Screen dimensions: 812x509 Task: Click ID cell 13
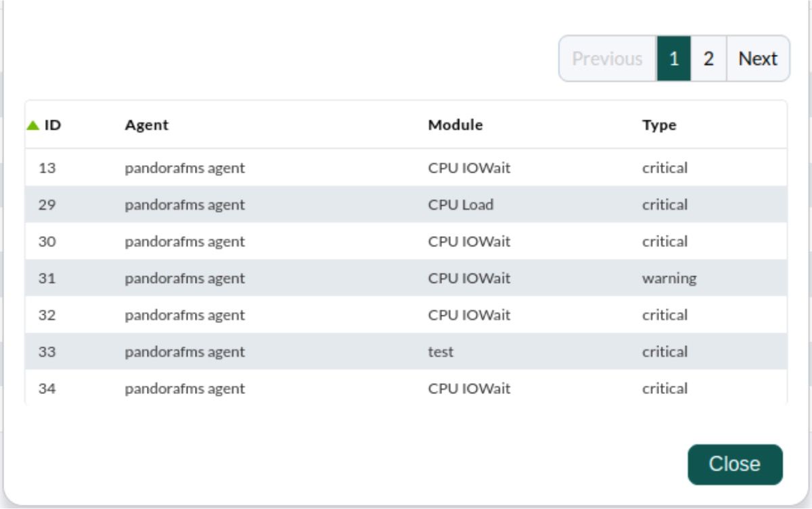pos(47,168)
